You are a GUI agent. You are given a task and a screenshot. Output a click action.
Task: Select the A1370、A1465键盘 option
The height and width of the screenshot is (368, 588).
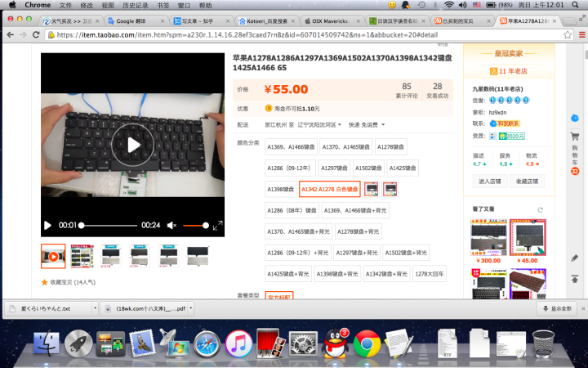[x=345, y=147]
